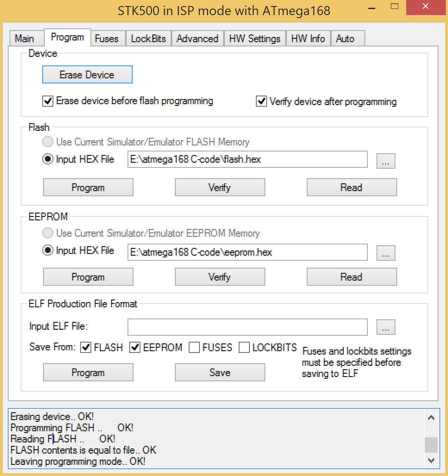
Task: Browse for EEPROM HEX file
Action: 386,253
